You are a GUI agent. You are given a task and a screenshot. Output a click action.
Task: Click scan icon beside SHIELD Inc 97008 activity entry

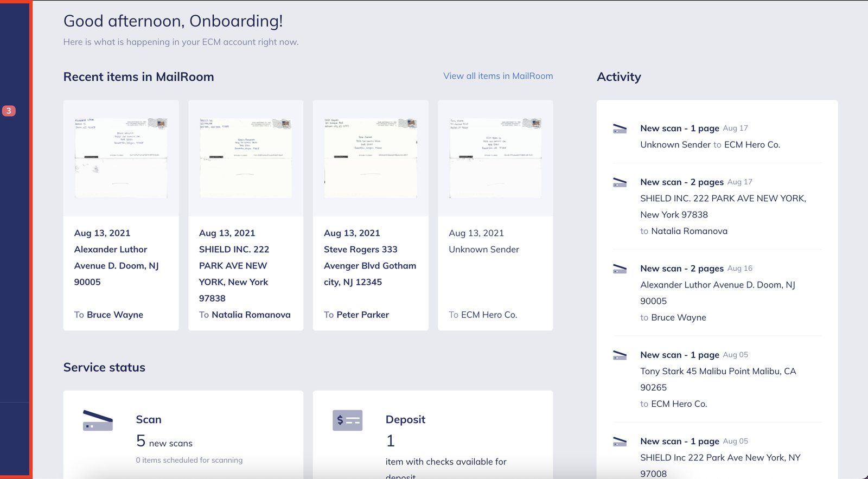(x=620, y=441)
